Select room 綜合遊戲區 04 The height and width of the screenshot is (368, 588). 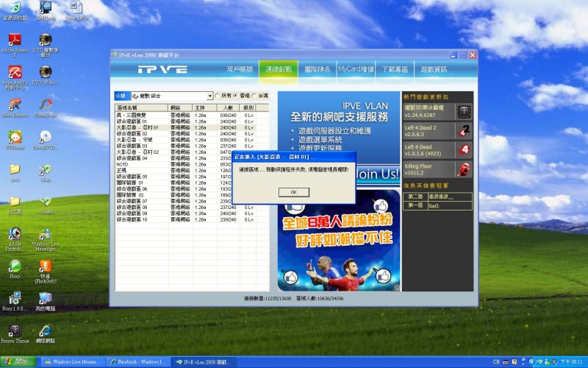pos(173,158)
